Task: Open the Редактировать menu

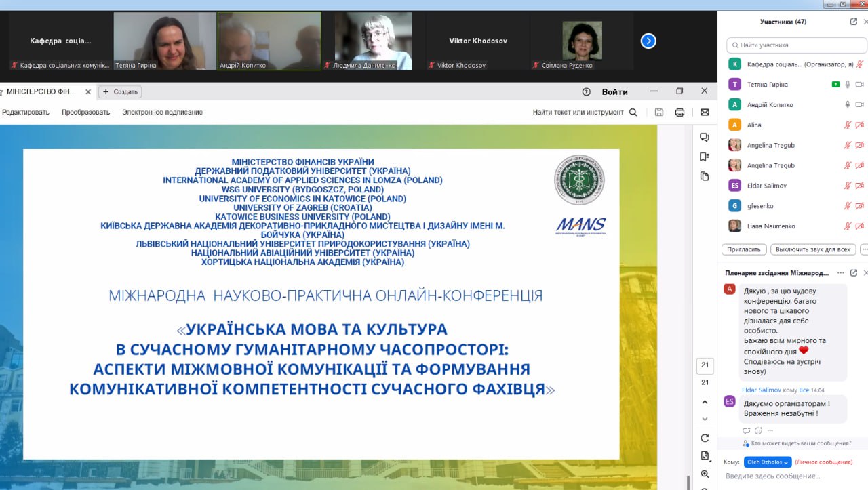Action: point(26,113)
